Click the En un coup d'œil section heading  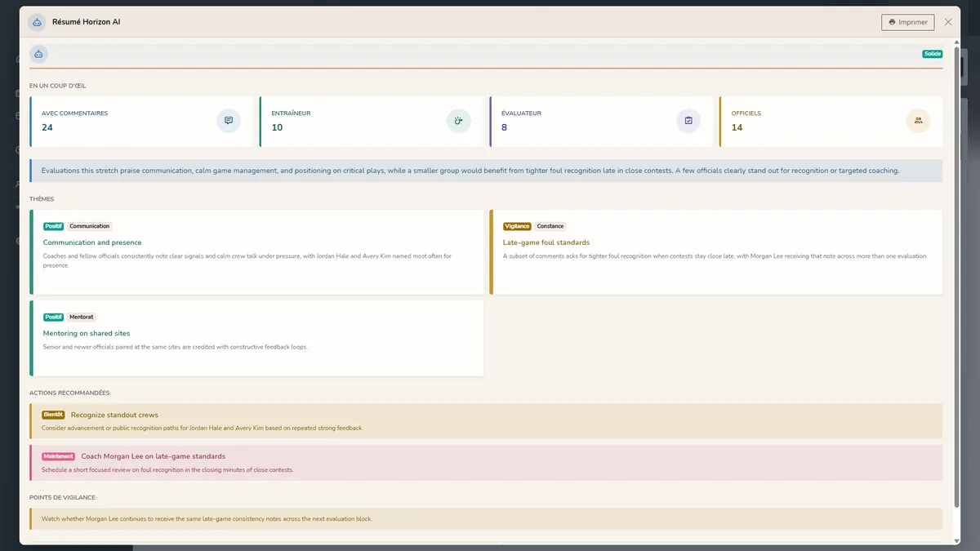click(x=58, y=85)
